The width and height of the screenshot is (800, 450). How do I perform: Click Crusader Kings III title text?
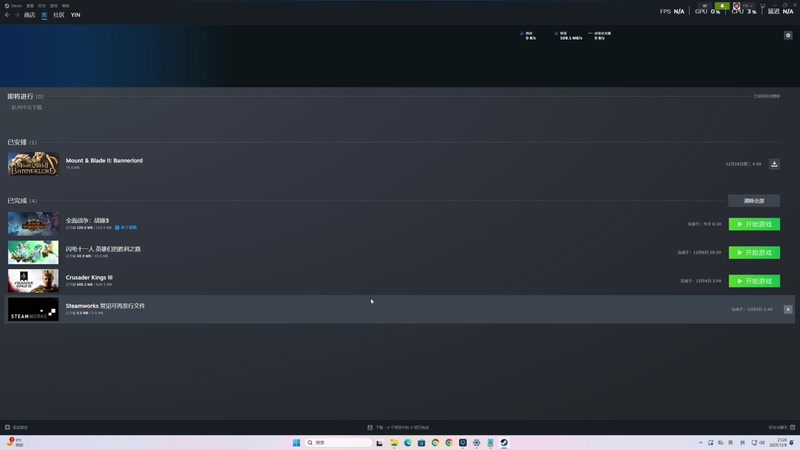(89, 278)
